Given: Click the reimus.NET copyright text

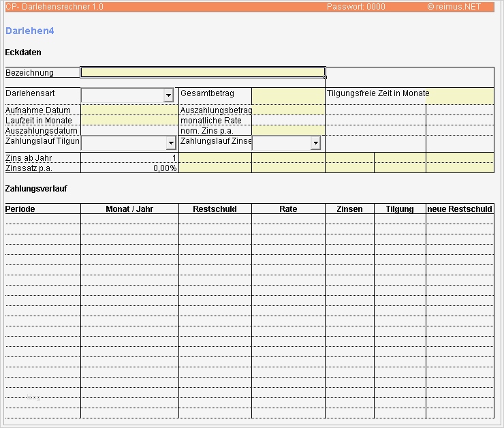Looking at the screenshot, I should coord(454,7).
